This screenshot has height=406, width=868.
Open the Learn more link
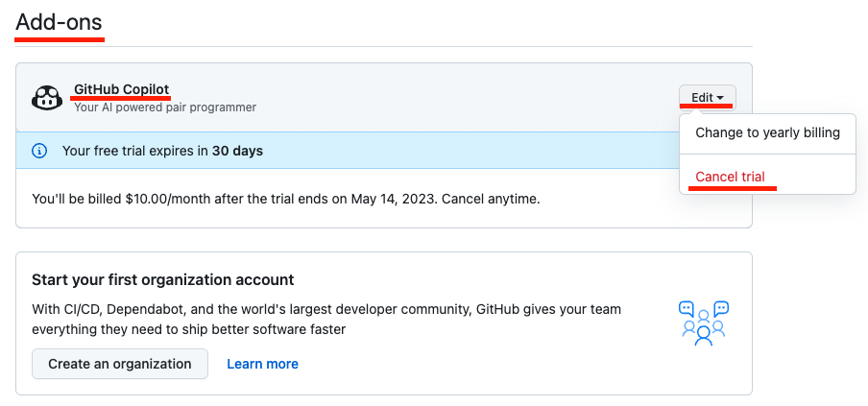262,364
